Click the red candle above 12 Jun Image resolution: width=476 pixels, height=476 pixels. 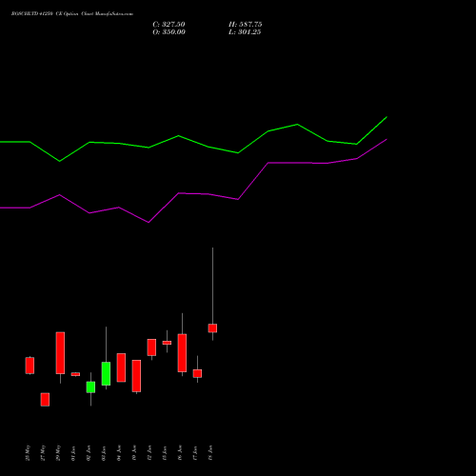pos(151,347)
